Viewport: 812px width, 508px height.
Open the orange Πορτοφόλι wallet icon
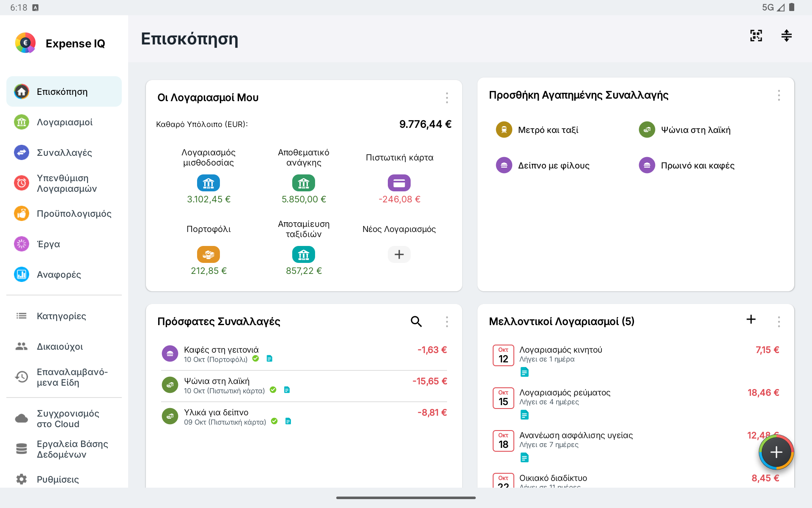coord(208,254)
